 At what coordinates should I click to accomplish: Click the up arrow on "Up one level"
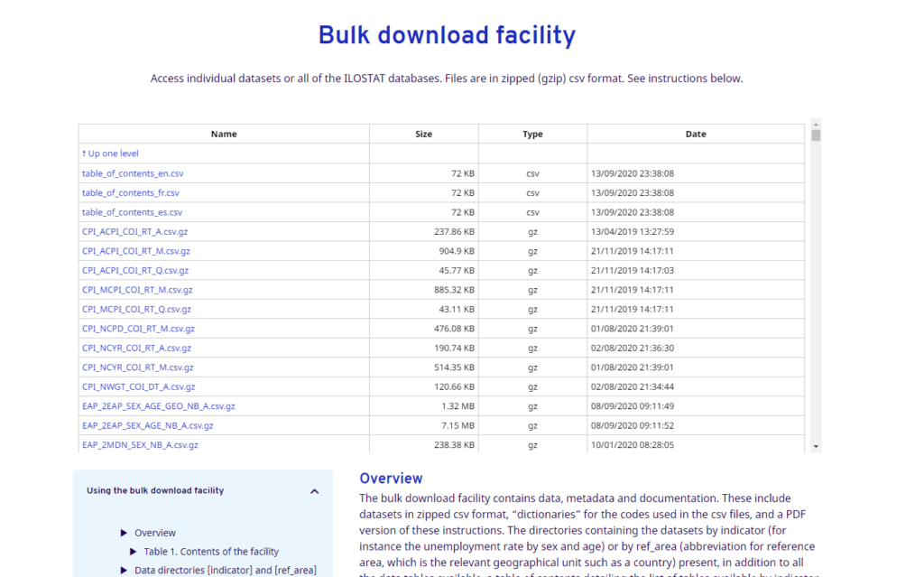tap(83, 154)
